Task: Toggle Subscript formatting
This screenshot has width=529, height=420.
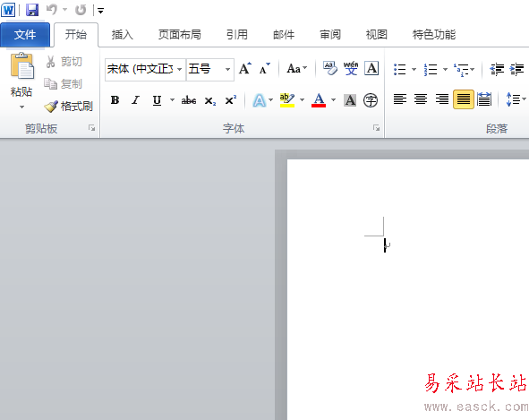Action: tap(209, 100)
